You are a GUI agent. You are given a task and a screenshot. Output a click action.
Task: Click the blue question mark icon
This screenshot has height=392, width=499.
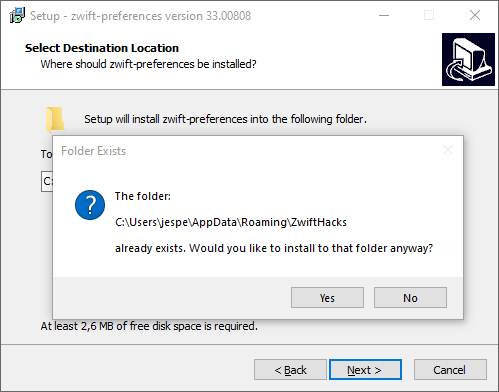[90, 205]
